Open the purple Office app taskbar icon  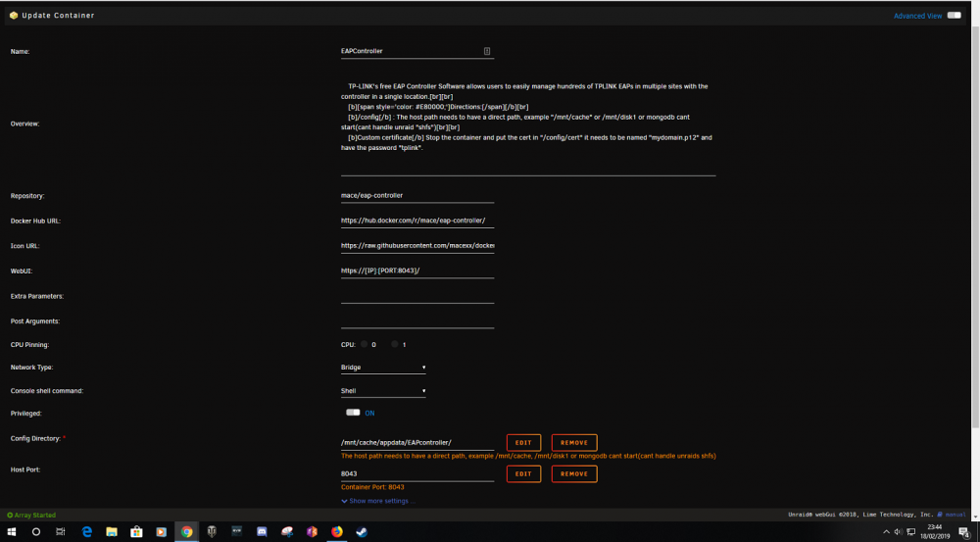(312, 532)
